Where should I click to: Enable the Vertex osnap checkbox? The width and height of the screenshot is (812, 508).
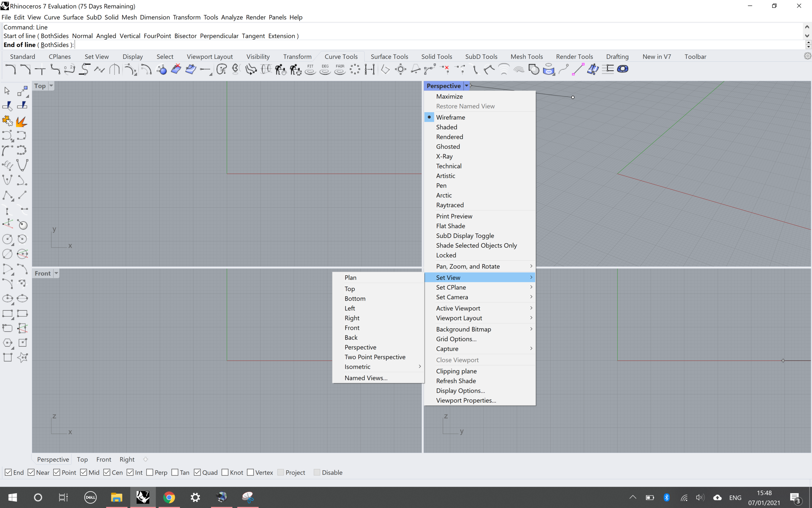(250, 472)
